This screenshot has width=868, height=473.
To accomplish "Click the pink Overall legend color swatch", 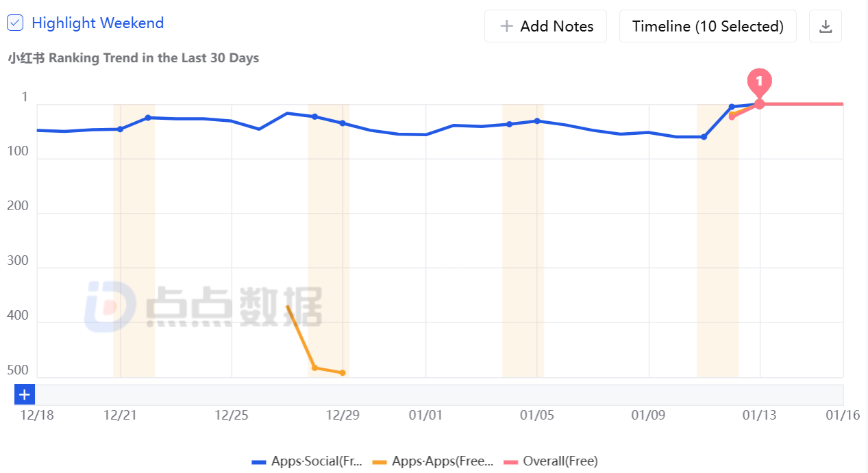I will pyautogui.click(x=510, y=462).
